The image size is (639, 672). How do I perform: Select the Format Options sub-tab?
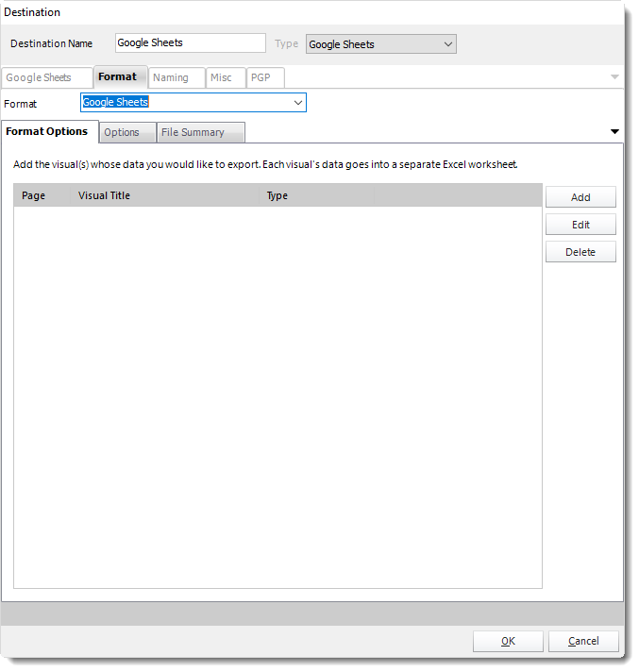click(50, 131)
